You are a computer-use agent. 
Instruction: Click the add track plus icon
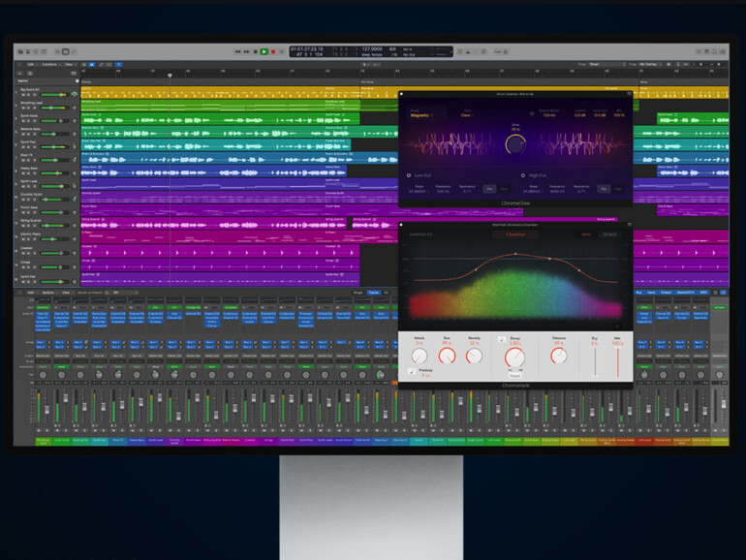19,74
